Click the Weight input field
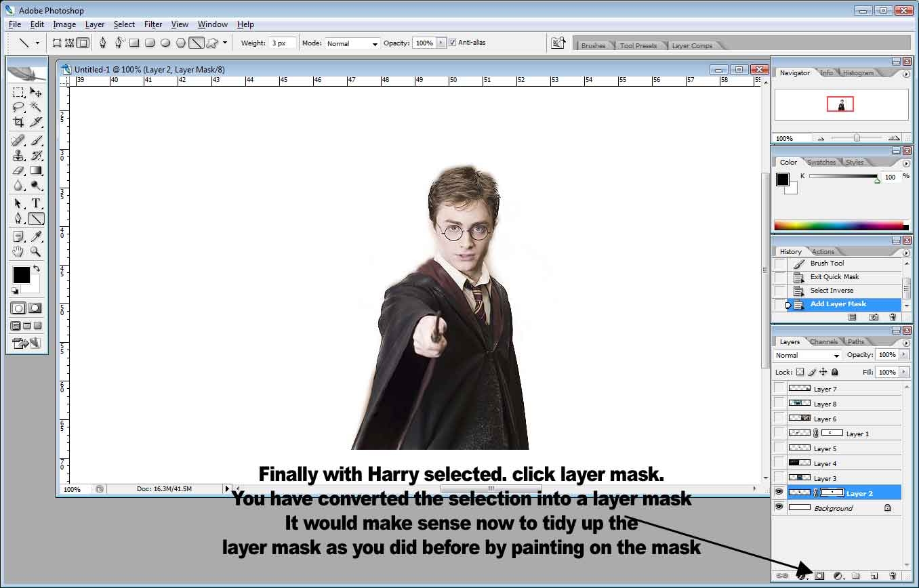The image size is (919, 588). pos(281,43)
